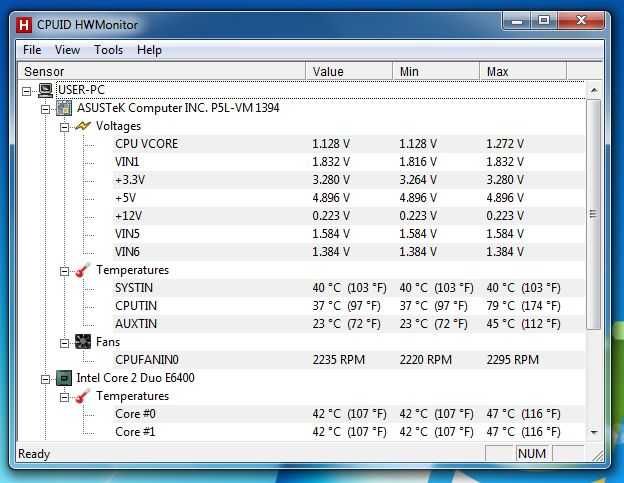Image resolution: width=624 pixels, height=483 pixels.
Task: Select the VIN1 voltage row
Action: tap(348, 162)
